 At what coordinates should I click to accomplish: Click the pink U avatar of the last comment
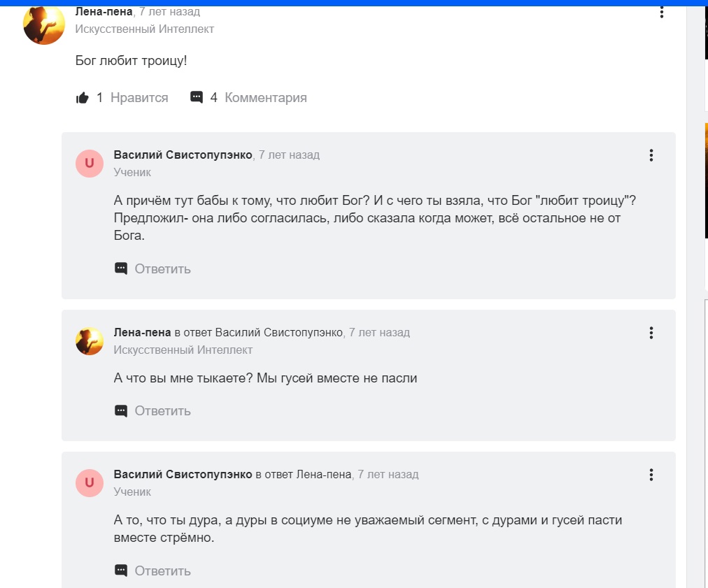click(90, 482)
